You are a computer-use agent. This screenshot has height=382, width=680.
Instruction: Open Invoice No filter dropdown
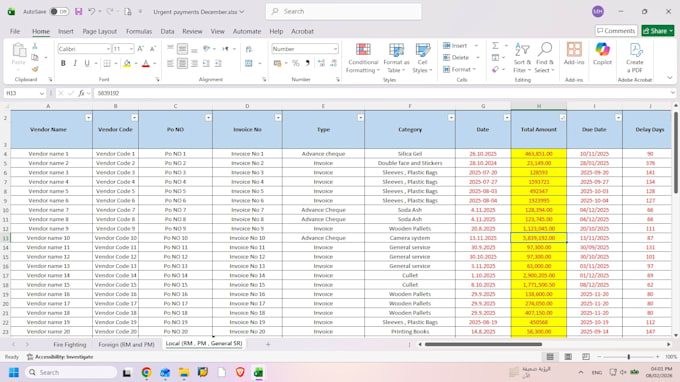[x=278, y=118]
